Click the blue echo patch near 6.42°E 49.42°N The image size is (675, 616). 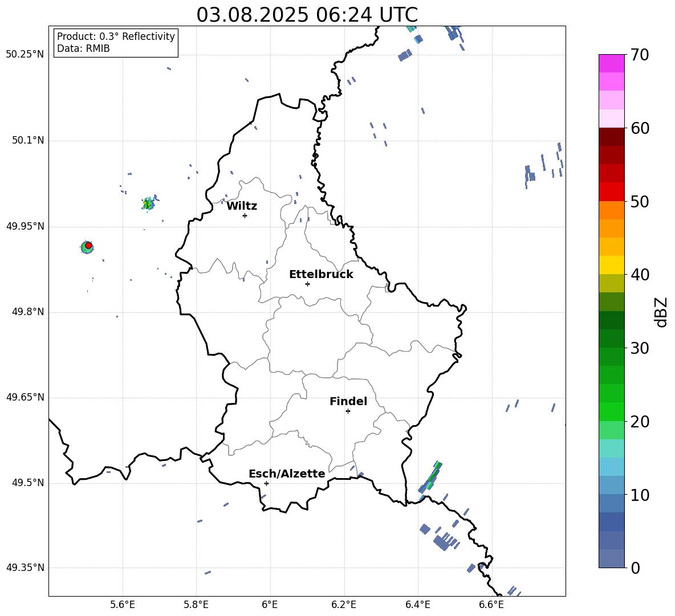click(425, 529)
